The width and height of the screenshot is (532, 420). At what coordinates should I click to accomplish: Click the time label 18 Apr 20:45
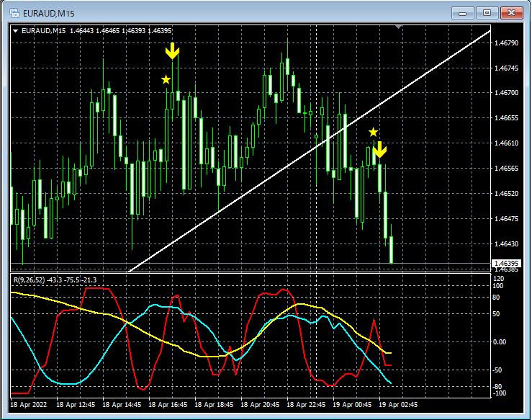click(260, 405)
